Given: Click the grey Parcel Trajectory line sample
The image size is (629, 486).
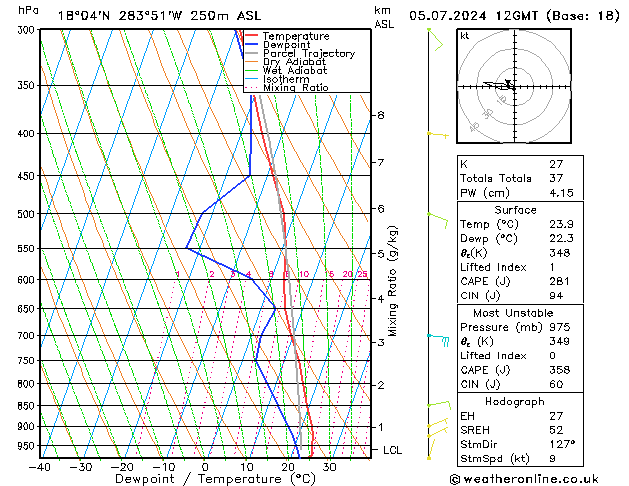Looking at the screenshot, I should (252, 53).
